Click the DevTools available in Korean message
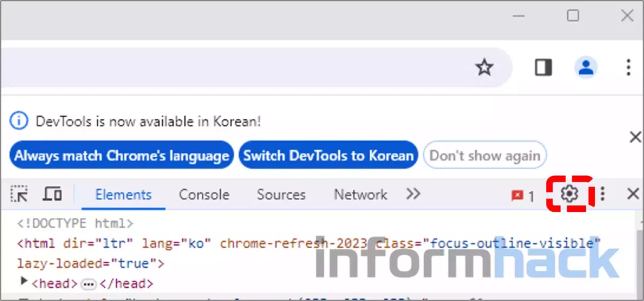 (148, 121)
